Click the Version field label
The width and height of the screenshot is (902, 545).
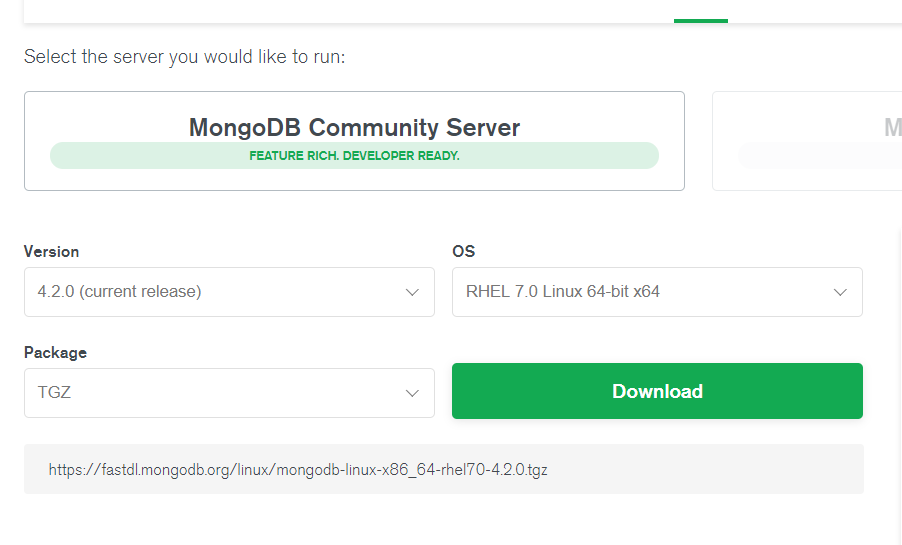51,251
